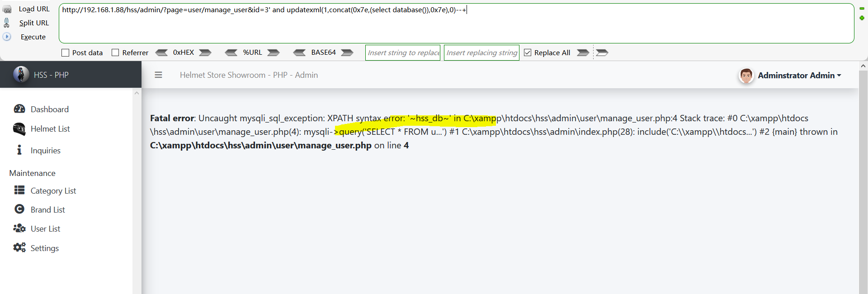This screenshot has width=868, height=294.
Task: Open Helmet List page
Action: 50,129
